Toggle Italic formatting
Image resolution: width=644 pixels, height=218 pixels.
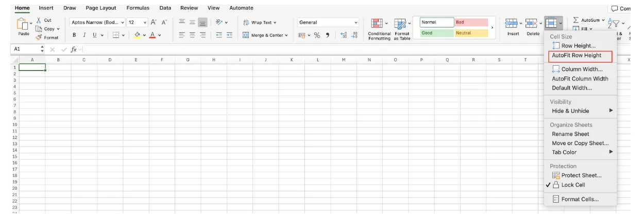[x=84, y=35]
